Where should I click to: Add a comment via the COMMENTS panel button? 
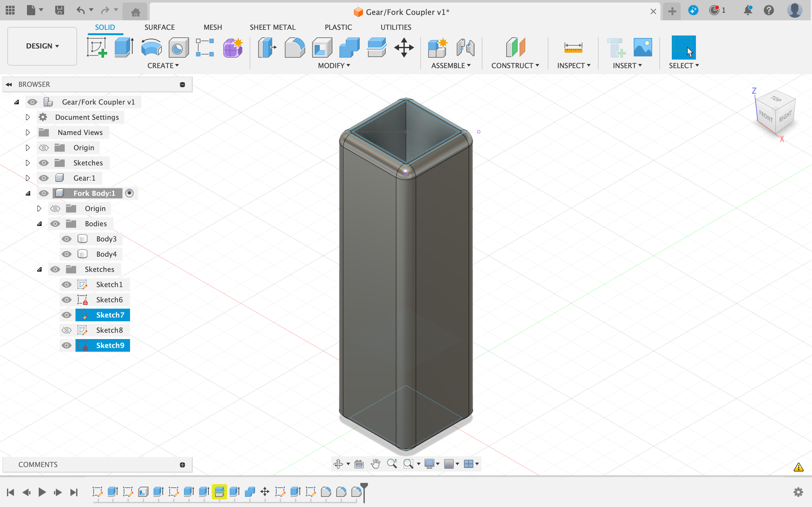coord(182,464)
